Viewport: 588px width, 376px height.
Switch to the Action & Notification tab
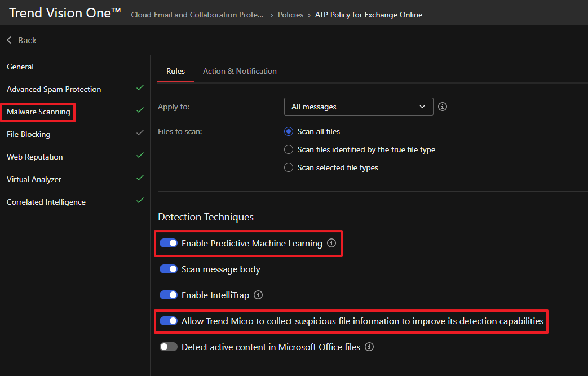240,71
